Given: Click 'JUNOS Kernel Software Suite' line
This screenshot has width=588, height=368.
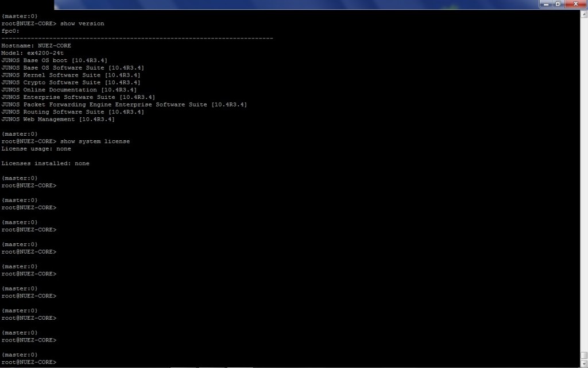Looking at the screenshot, I should click(71, 75).
